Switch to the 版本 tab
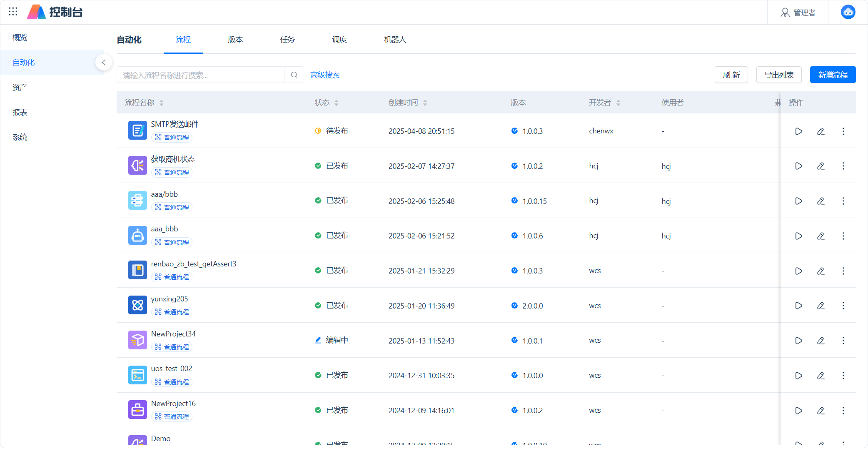 pyautogui.click(x=235, y=40)
